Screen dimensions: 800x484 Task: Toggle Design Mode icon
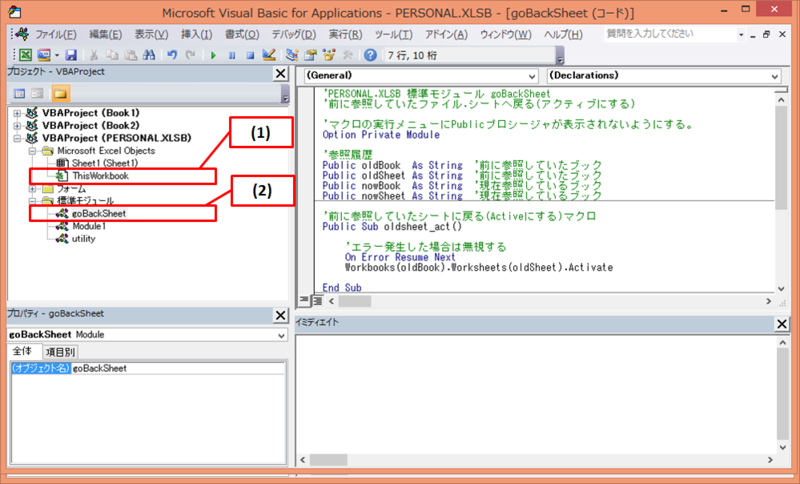click(x=269, y=55)
